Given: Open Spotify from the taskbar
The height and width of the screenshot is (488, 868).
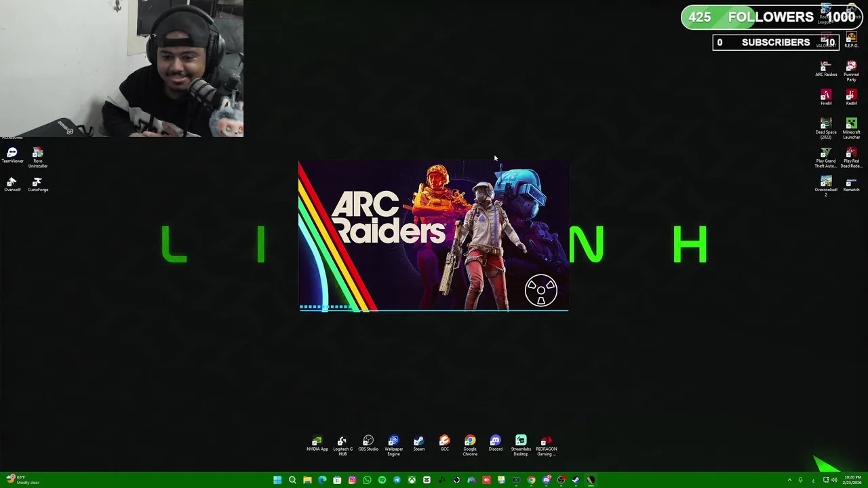Looking at the screenshot, I should pos(382,480).
